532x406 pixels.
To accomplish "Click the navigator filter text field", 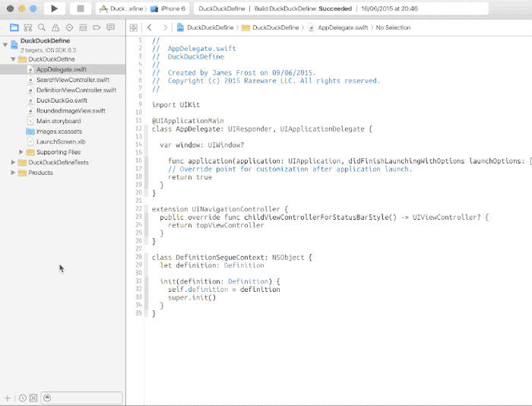I will [x=81, y=398].
